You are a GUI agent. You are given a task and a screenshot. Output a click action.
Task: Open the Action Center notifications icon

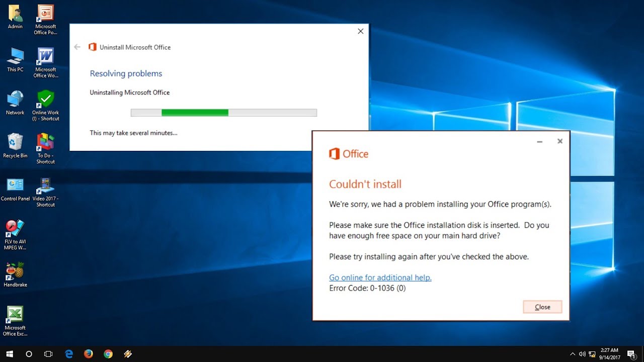coord(631,354)
